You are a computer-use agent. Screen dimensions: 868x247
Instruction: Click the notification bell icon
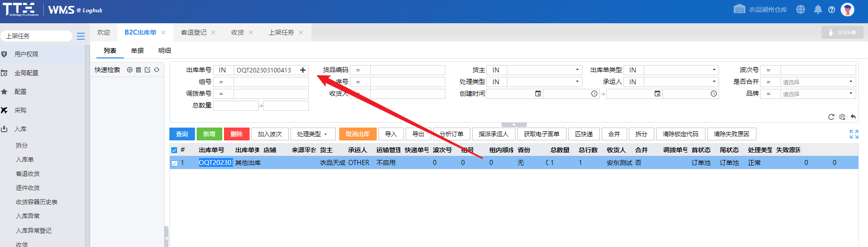click(818, 10)
